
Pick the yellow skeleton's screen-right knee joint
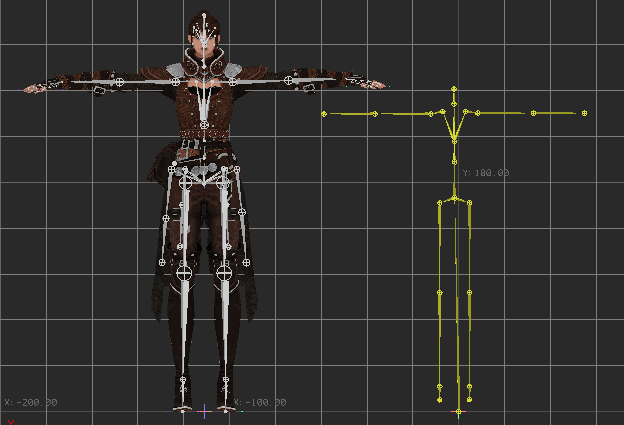[x=469, y=293]
